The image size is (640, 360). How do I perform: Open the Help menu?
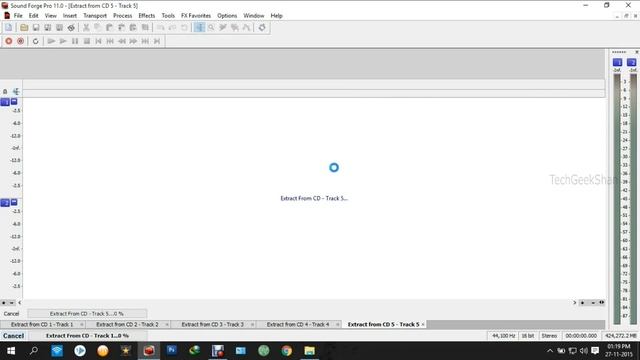click(276, 16)
